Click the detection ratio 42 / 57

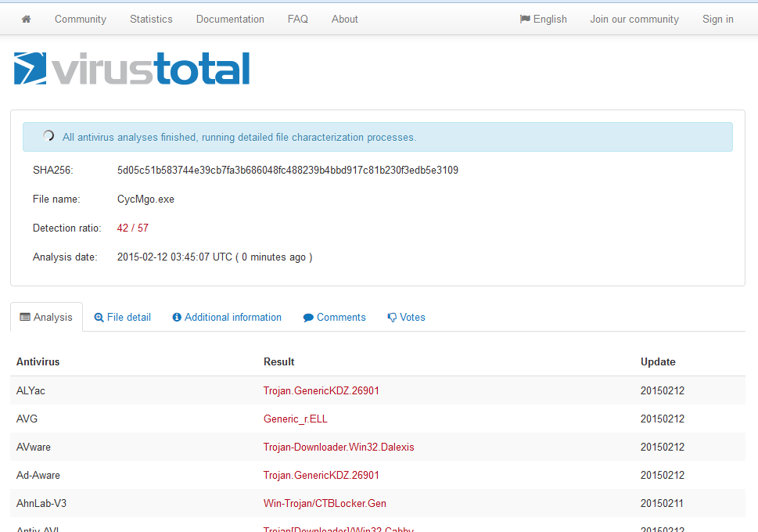pos(132,228)
